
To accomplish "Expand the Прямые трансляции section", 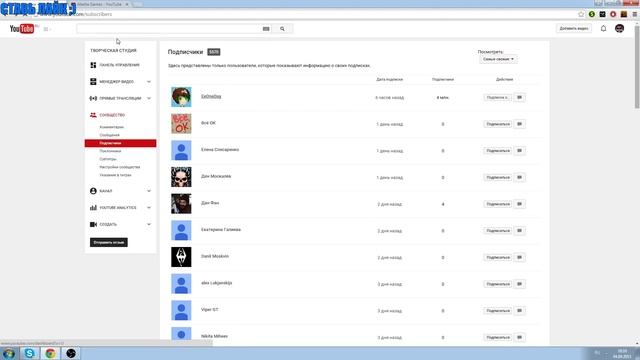I will tap(149, 98).
